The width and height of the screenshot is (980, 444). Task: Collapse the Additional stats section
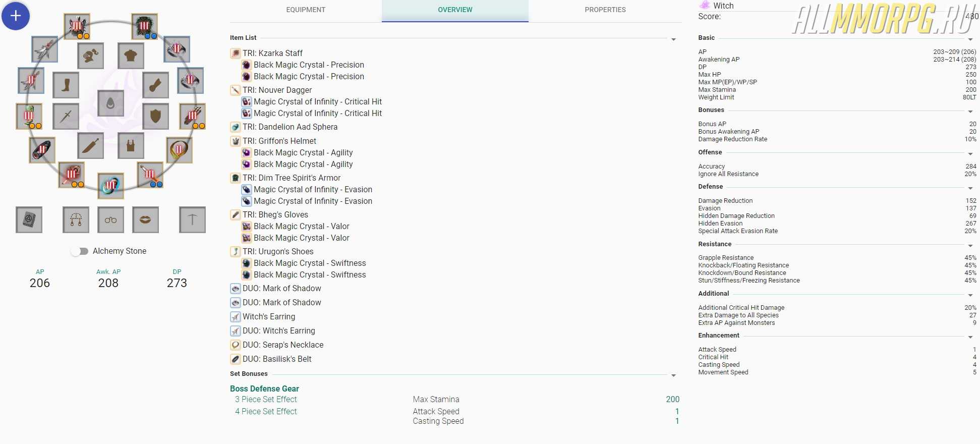970,295
